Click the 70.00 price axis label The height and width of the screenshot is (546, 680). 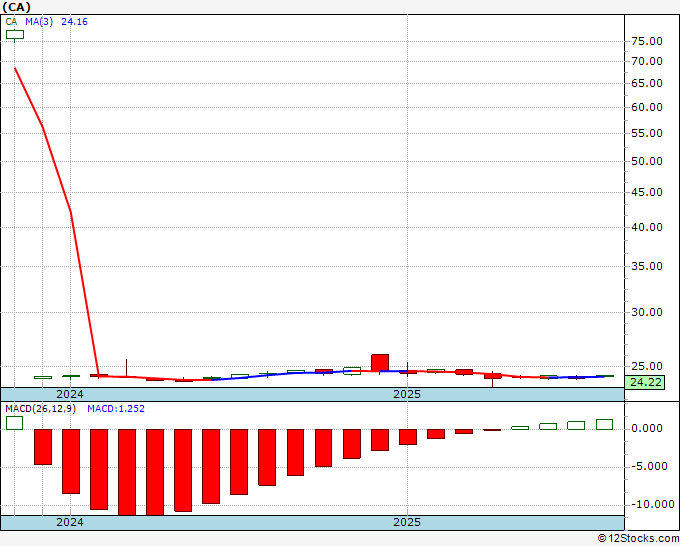tap(647, 61)
